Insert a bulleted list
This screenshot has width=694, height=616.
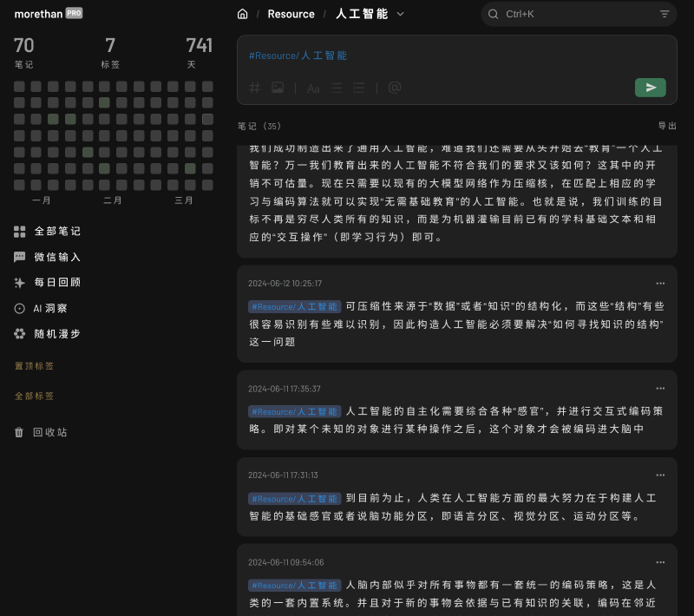click(337, 88)
